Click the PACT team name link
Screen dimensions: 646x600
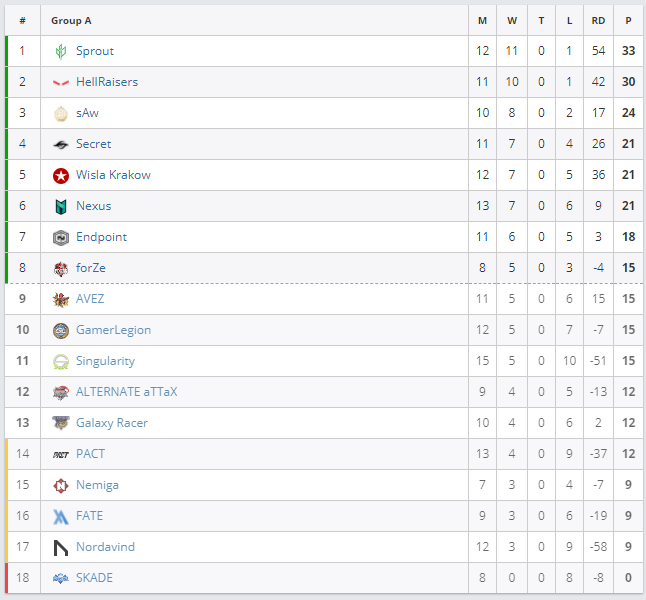90,454
